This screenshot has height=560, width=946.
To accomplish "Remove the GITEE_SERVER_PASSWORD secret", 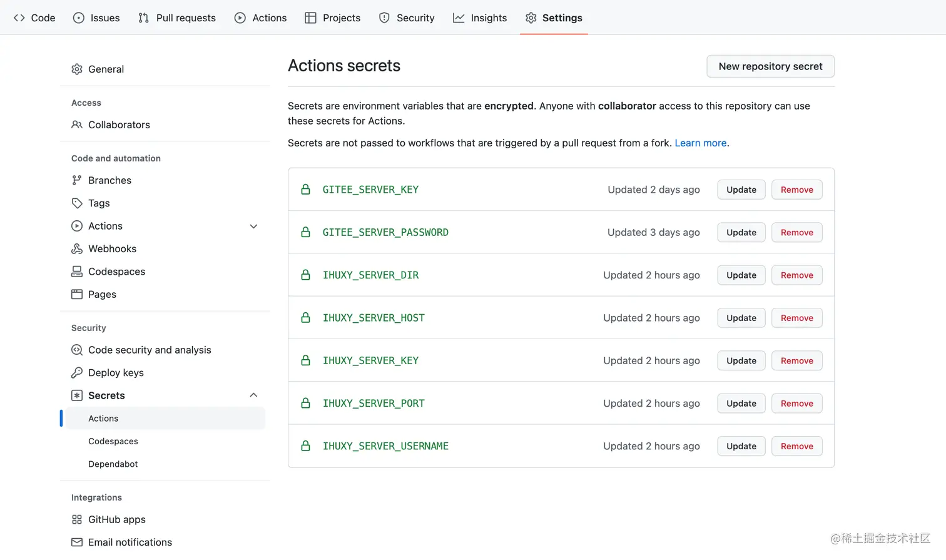I will point(796,233).
